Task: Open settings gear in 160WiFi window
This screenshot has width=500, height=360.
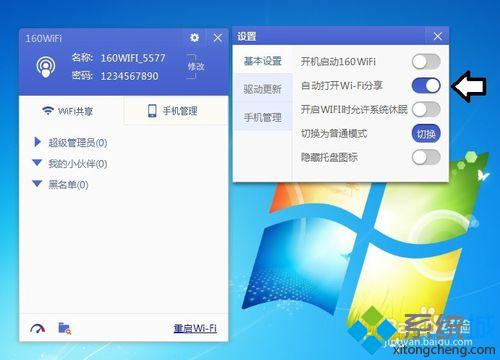Action: [194, 38]
